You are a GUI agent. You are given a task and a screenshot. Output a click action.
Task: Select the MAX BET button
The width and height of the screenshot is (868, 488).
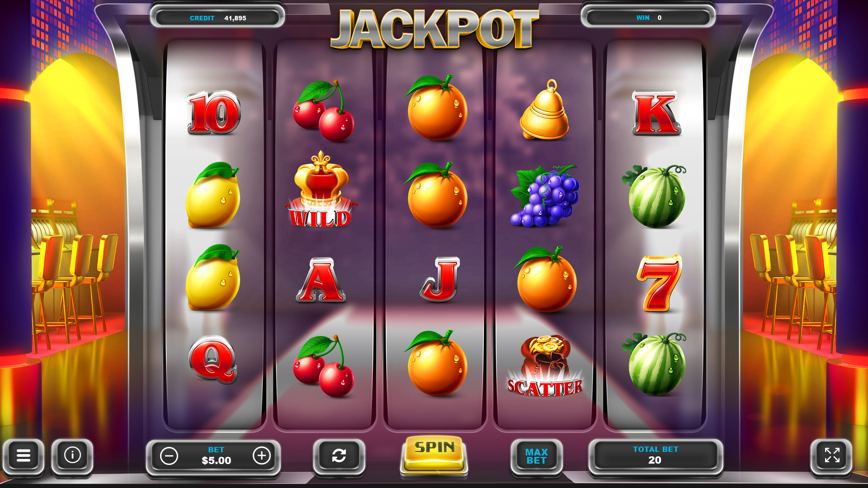tap(537, 456)
